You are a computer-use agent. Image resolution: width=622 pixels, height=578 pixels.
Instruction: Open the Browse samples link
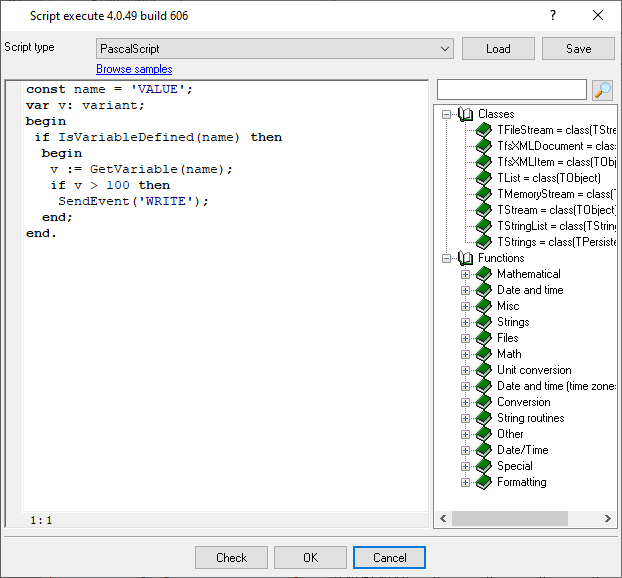point(134,69)
